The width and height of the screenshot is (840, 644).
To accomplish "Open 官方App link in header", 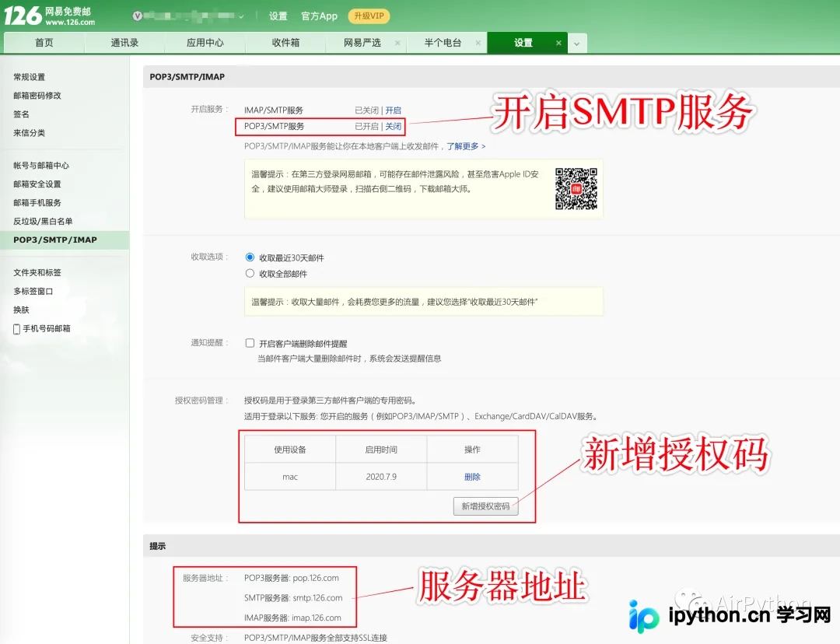I will pos(320,16).
